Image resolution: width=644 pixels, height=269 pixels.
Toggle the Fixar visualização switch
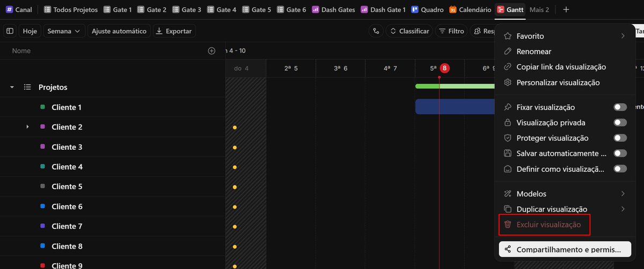(620, 107)
